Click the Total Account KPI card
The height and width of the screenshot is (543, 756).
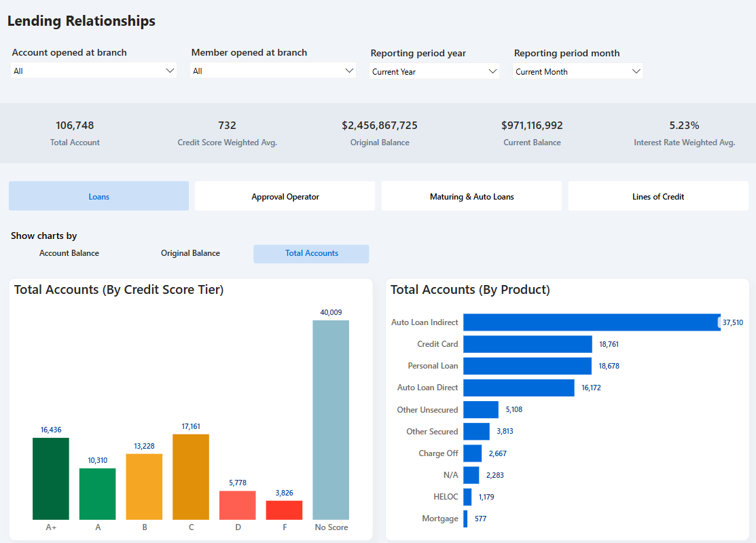(75, 132)
